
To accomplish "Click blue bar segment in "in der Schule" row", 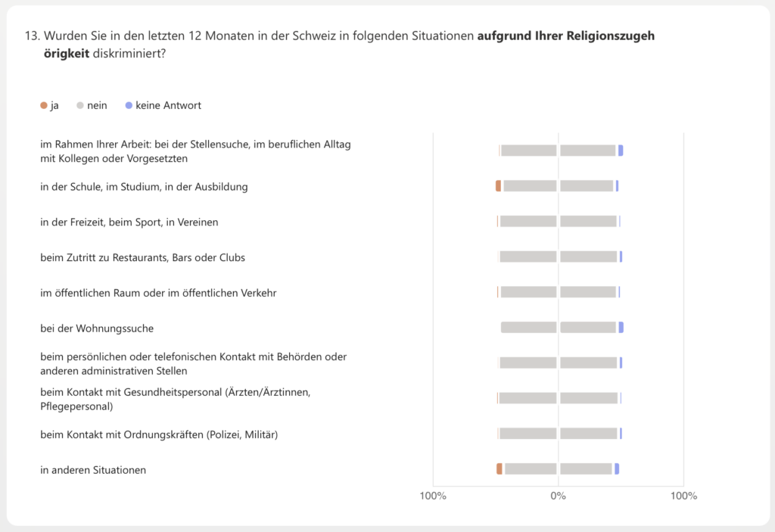I will click(617, 186).
